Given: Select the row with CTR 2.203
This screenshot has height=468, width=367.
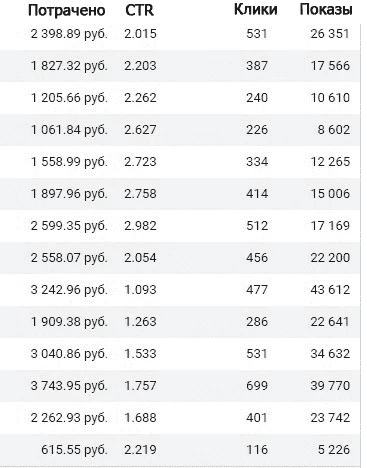Looking at the screenshot, I should (180, 66).
